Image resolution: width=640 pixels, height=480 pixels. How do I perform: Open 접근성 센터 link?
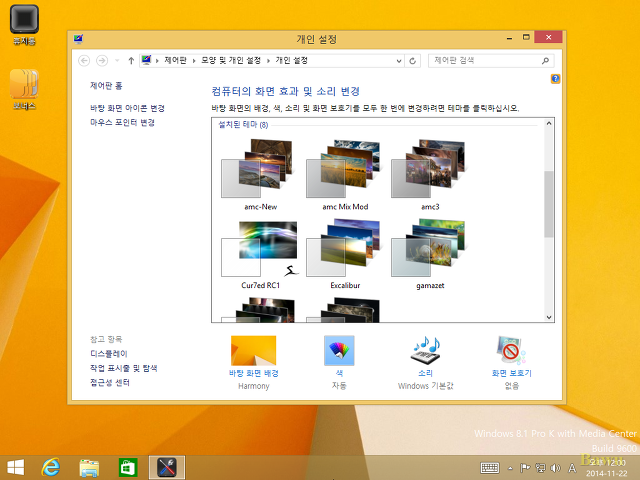pos(110,382)
